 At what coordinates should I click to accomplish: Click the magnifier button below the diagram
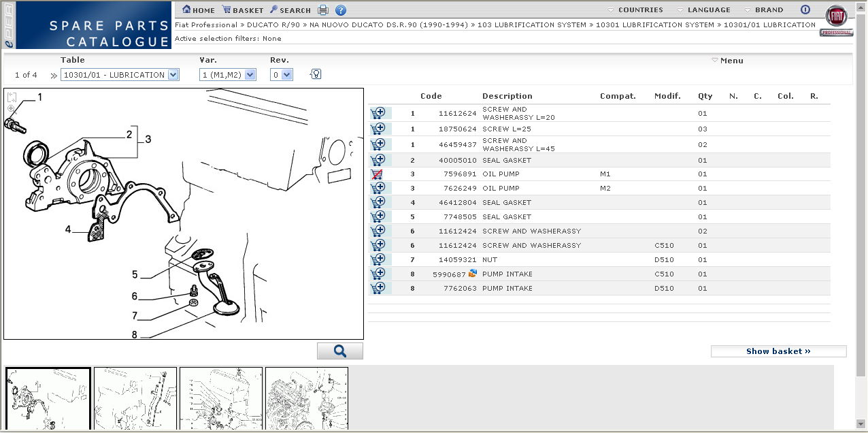pos(340,351)
